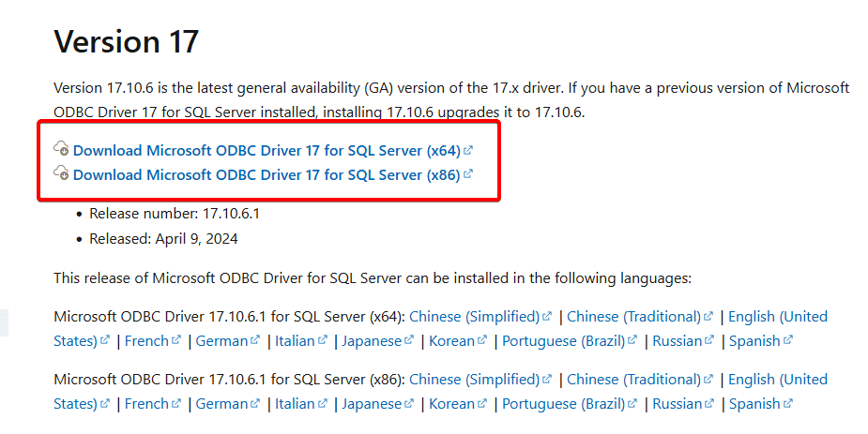Click external-link icon after x64 Spanish link
The width and height of the screenshot is (868, 434).
pos(788,341)
